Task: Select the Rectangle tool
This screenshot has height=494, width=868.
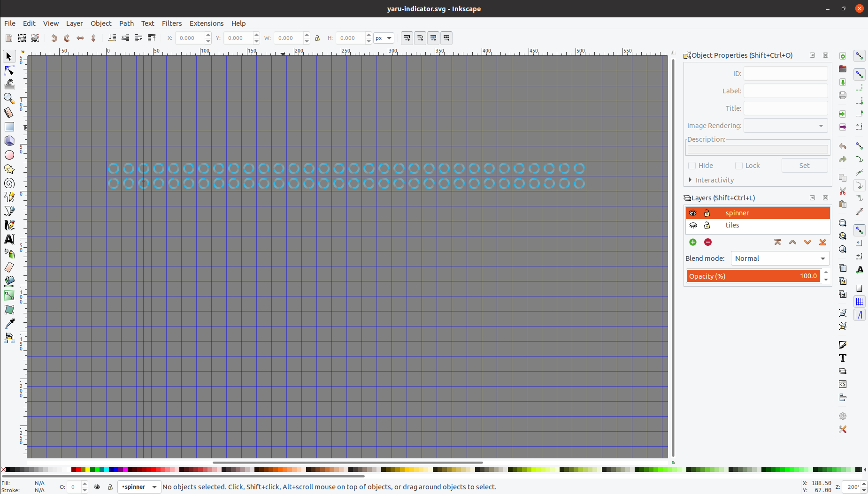Action: pos(9,127)
